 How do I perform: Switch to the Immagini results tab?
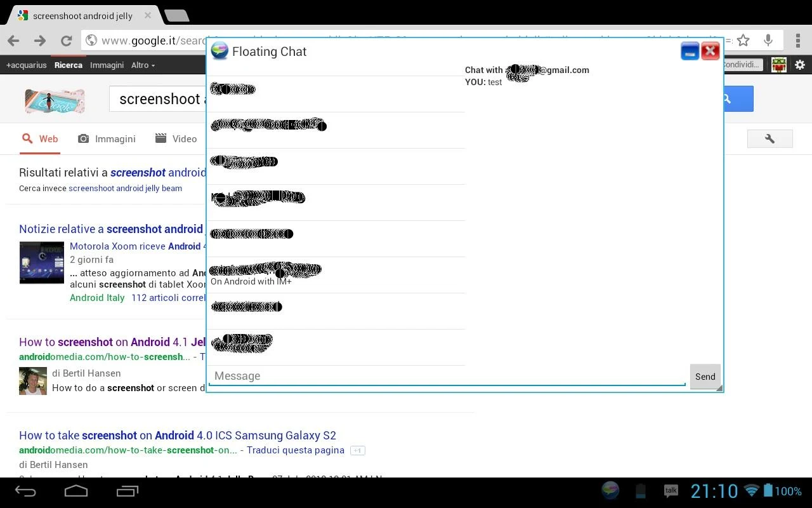107,139
